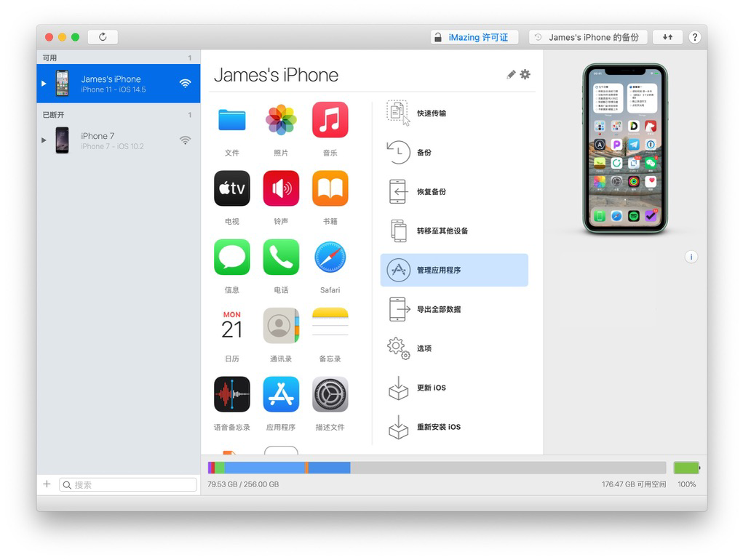This screenshot has height=560, width=743.
Task: Click 更新 iOS action
Action: (x=454, y=388)
